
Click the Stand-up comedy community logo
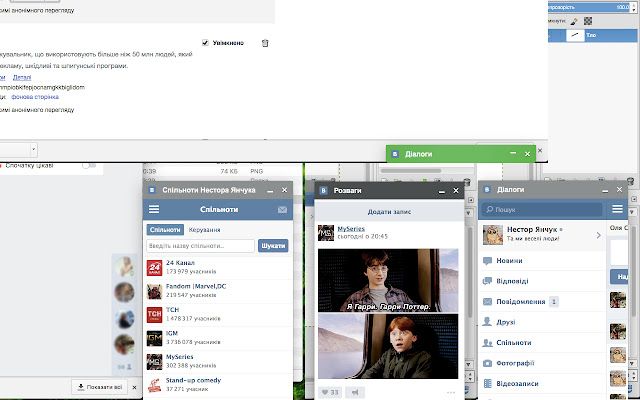154,385
